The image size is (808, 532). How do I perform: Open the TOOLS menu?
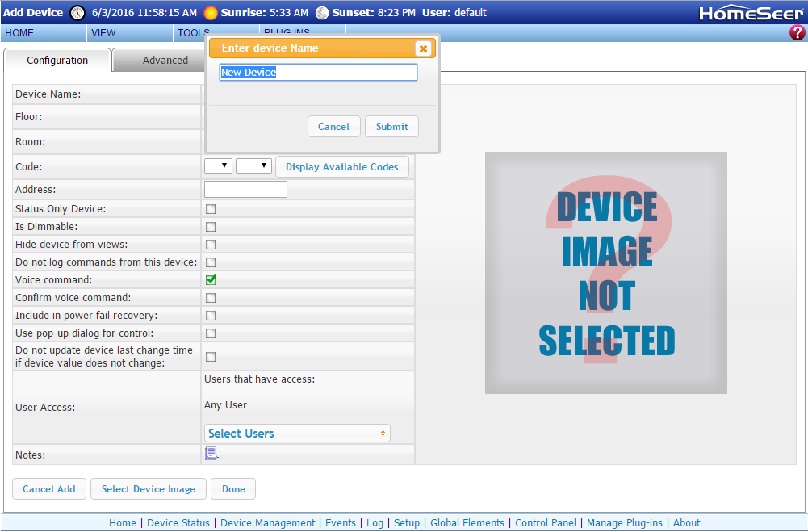click(192, 33)
